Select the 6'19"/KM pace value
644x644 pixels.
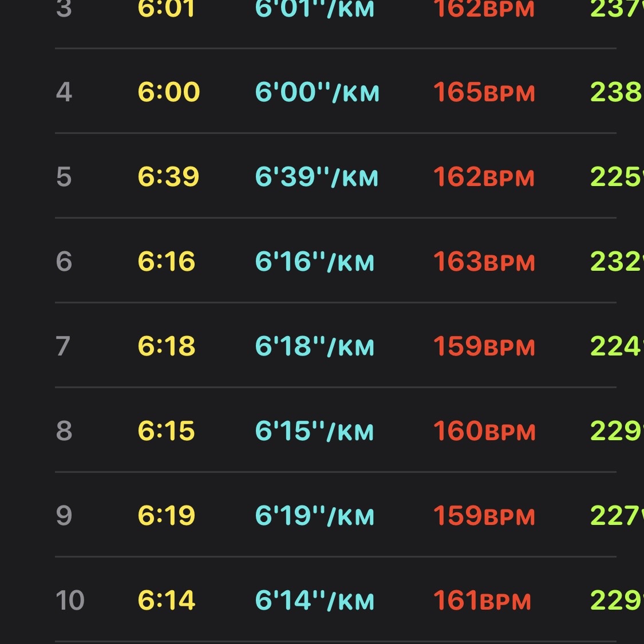(315, 516)
